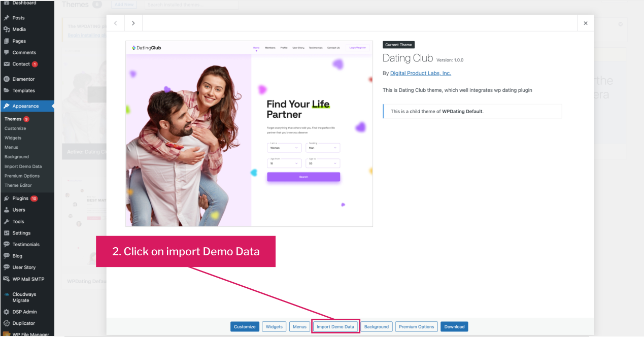Click the Plugins plug icon
The width and height of the screenshot is (644, 337).
pyautogui.click(x=7, y=198)
